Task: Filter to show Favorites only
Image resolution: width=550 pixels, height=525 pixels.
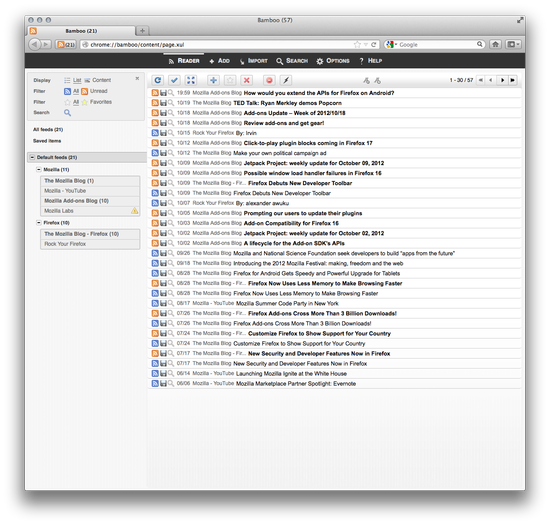Action: click(x=96, y=102)
